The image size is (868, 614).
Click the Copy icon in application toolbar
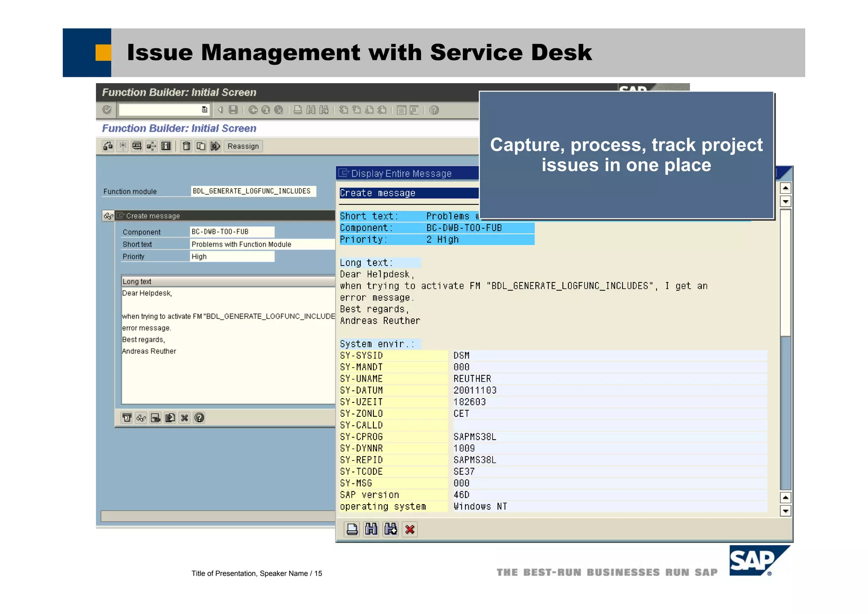point(201,146)
